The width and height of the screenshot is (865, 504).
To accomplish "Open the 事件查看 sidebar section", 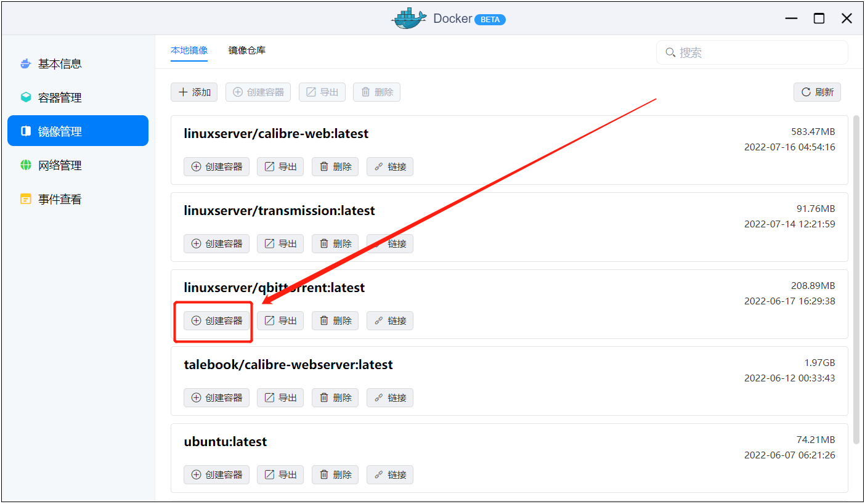I will pyautogui.click(x=78, y=199).
